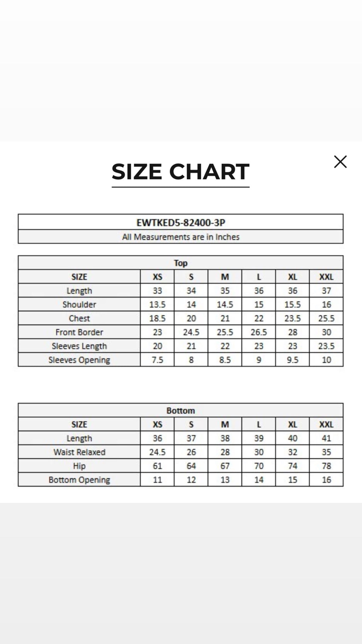Click the Hip row label
Viewport: 362px width, 644px height.
click(x=79, y=466)
